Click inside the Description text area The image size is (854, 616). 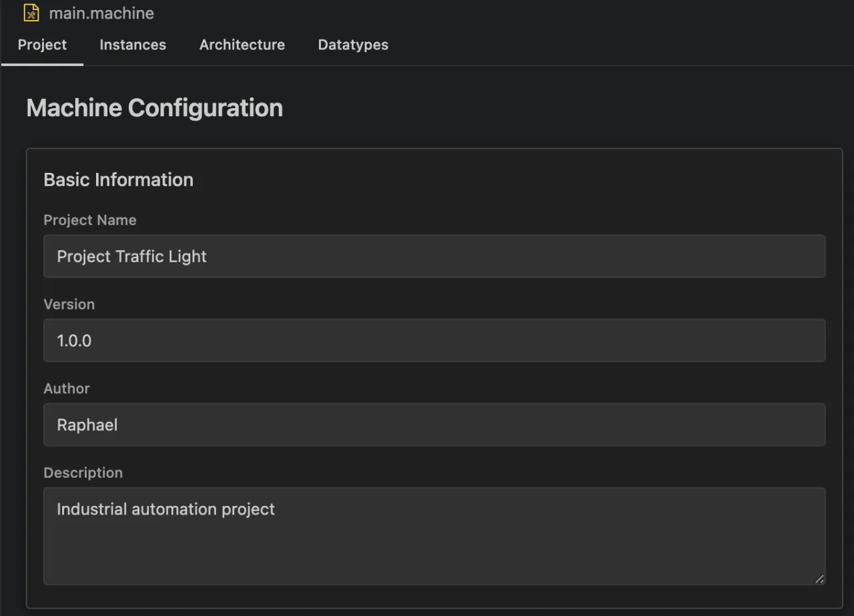tap(434, 536)
